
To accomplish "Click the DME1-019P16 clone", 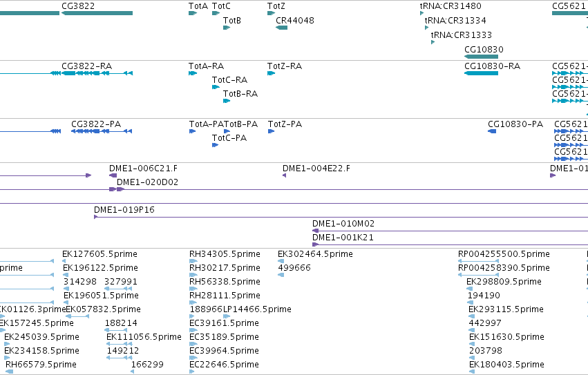I will 341,217.
